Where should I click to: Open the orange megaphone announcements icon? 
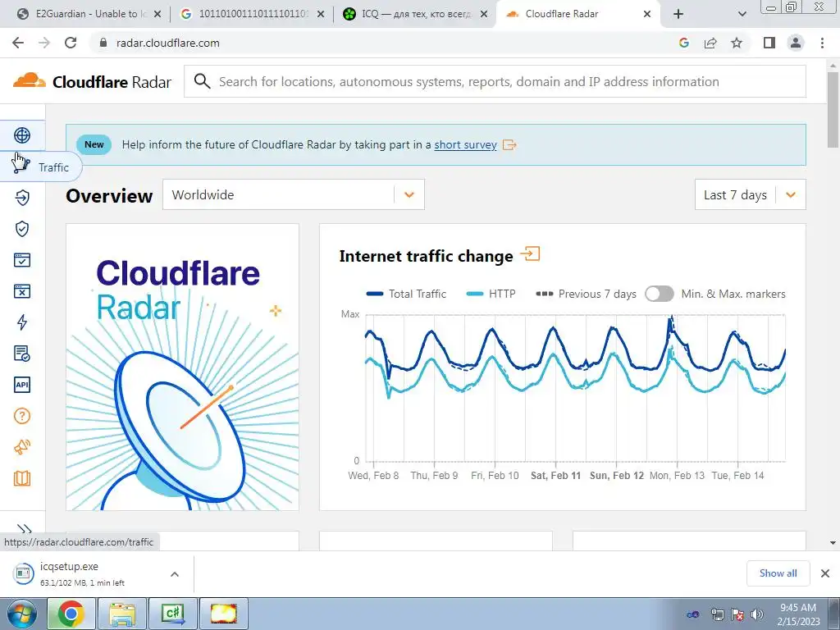22,447
